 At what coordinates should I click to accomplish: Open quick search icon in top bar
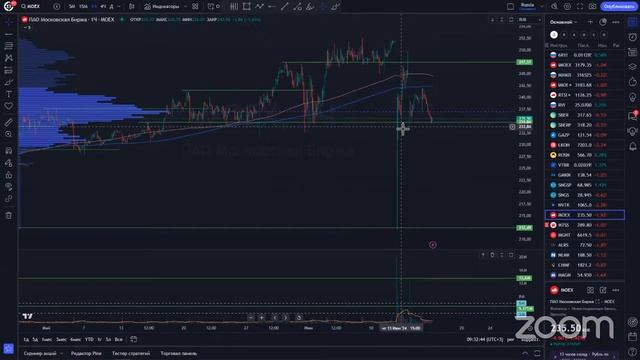[x=554, y=7]
